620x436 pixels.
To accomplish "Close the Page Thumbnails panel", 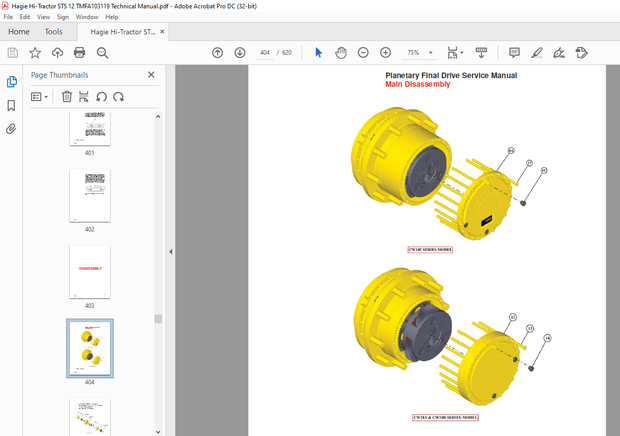I will (151, 75).
